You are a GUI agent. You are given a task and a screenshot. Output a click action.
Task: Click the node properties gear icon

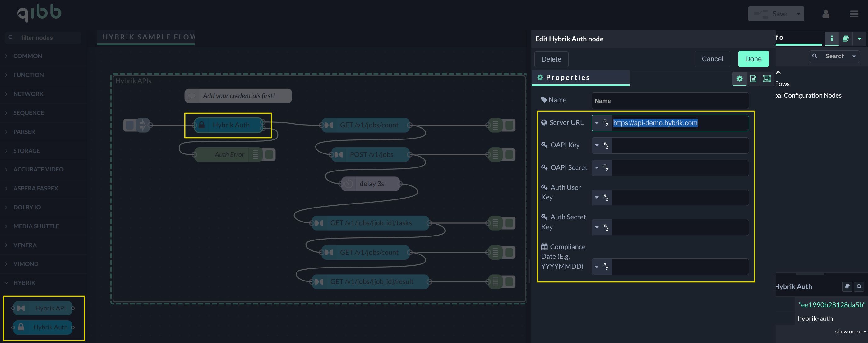click(739, 78)
